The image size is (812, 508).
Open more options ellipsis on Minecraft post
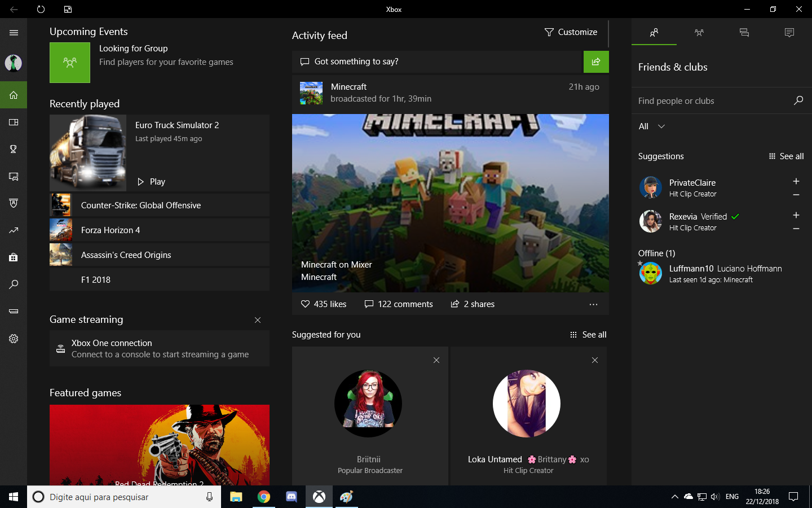[593, 304]
